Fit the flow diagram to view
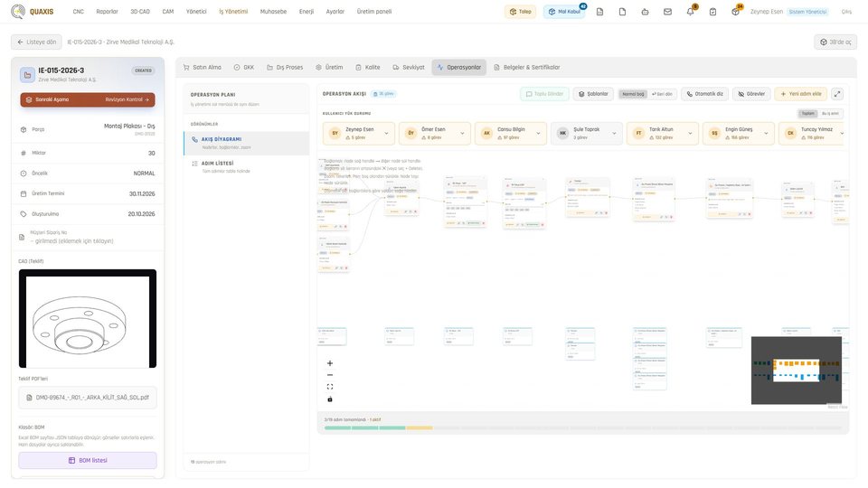Image resolution: width=868 pixels, height=488 pixels. tap(330, 387)
